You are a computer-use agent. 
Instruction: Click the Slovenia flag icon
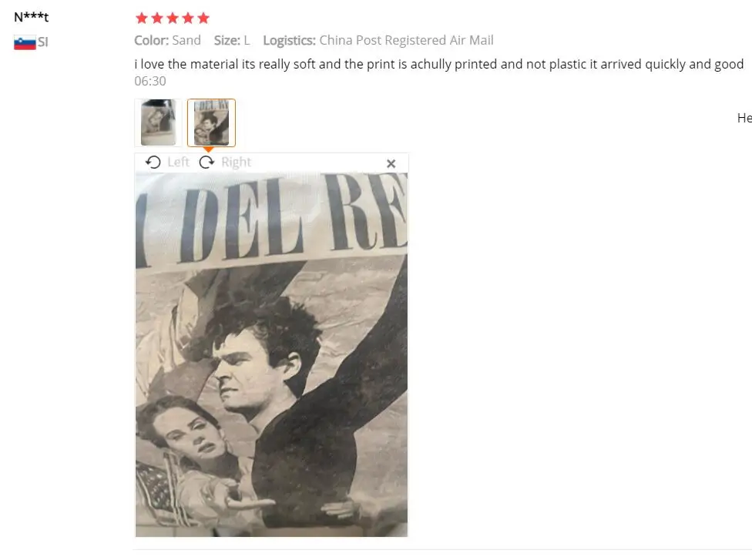pyautogui.click(x=25, y=42)
